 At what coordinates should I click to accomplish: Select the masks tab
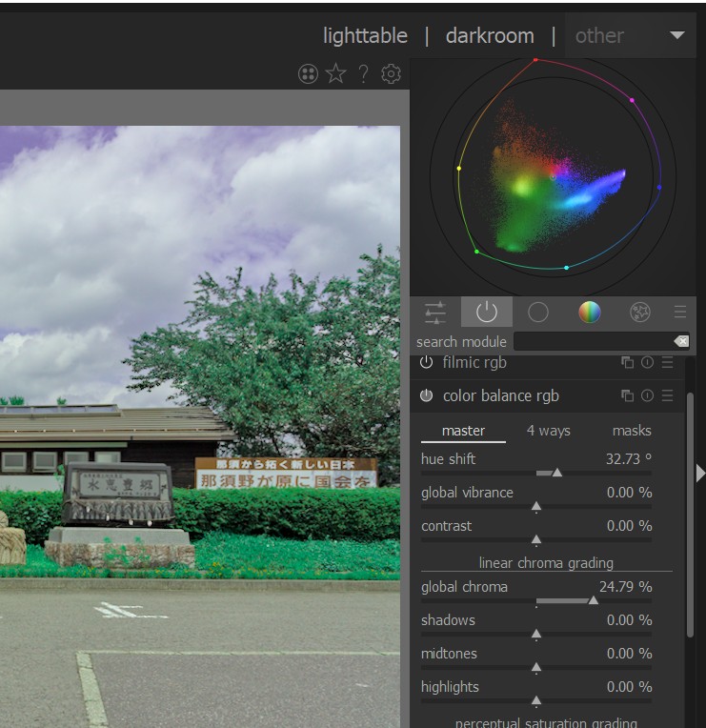point(632,431)
